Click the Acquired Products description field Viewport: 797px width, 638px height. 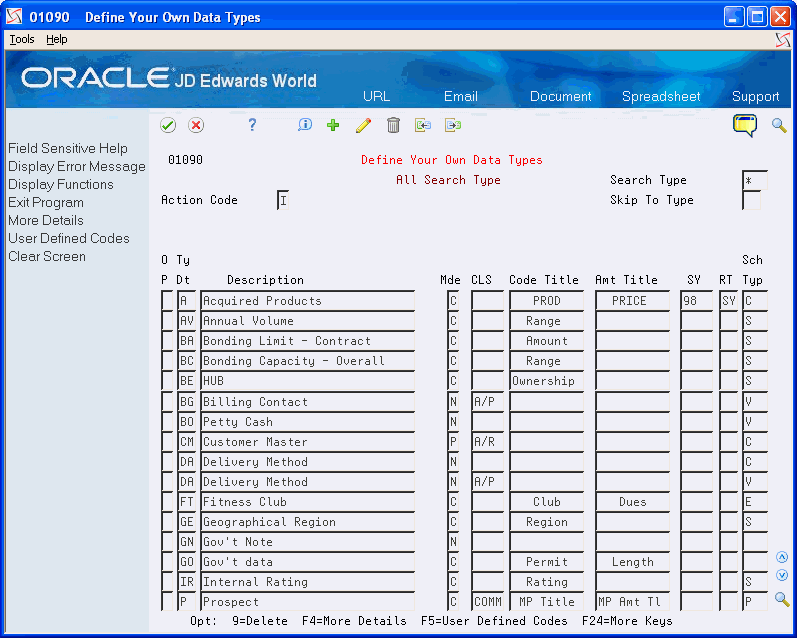point(308,301)
